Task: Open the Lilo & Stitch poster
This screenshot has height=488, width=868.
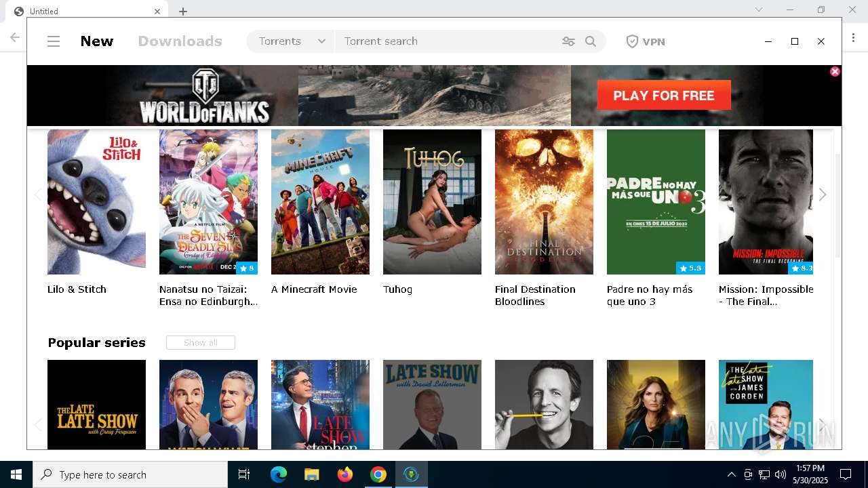Action: [x=96, y=202]
